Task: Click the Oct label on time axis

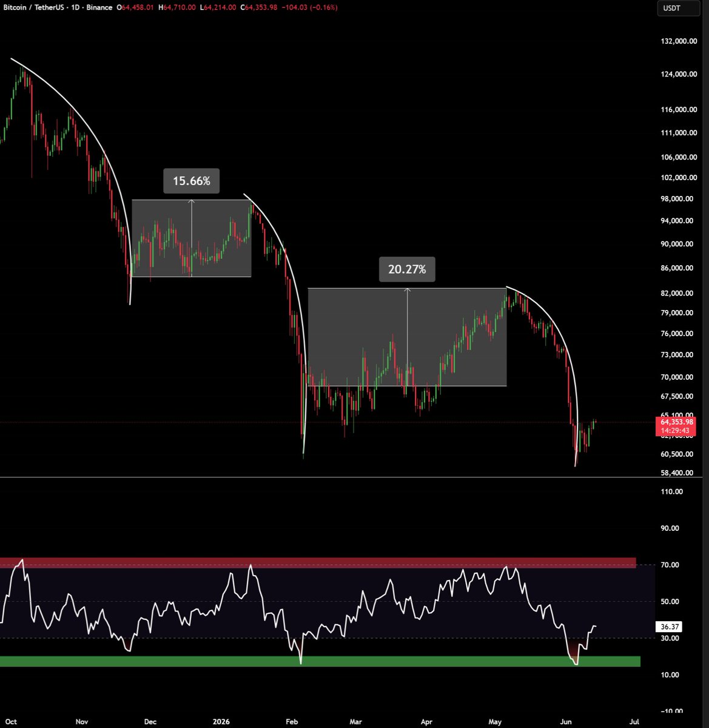Action: [x=12, y=722]
